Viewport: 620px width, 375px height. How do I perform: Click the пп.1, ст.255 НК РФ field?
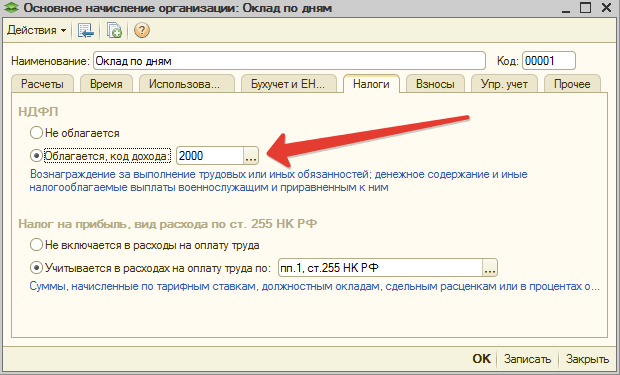380,268
